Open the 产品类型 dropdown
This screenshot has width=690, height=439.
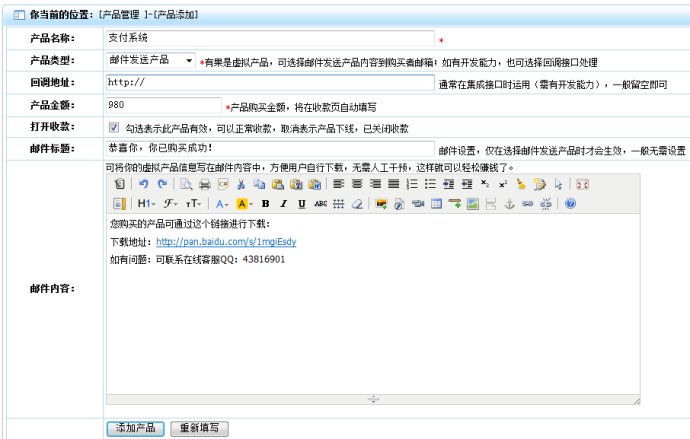pyautogui.click(x=151, y=60)
